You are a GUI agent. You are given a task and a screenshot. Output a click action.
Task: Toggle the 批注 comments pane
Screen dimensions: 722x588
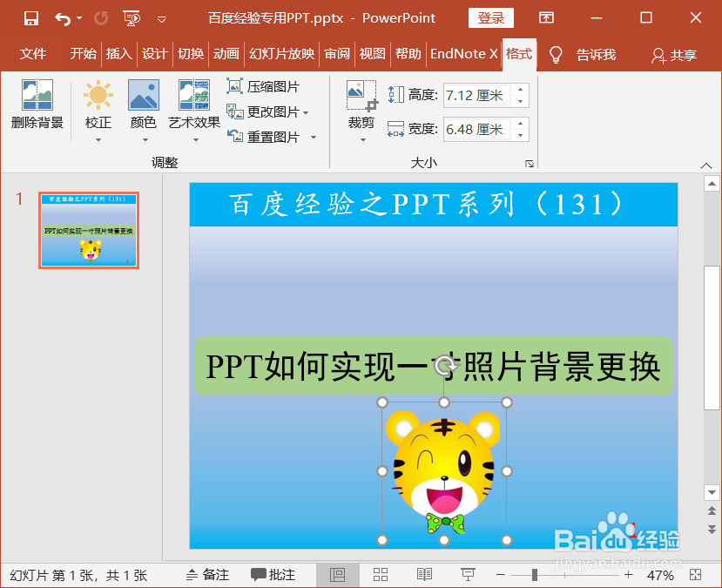pyautogui.click(x=273, y=575)
